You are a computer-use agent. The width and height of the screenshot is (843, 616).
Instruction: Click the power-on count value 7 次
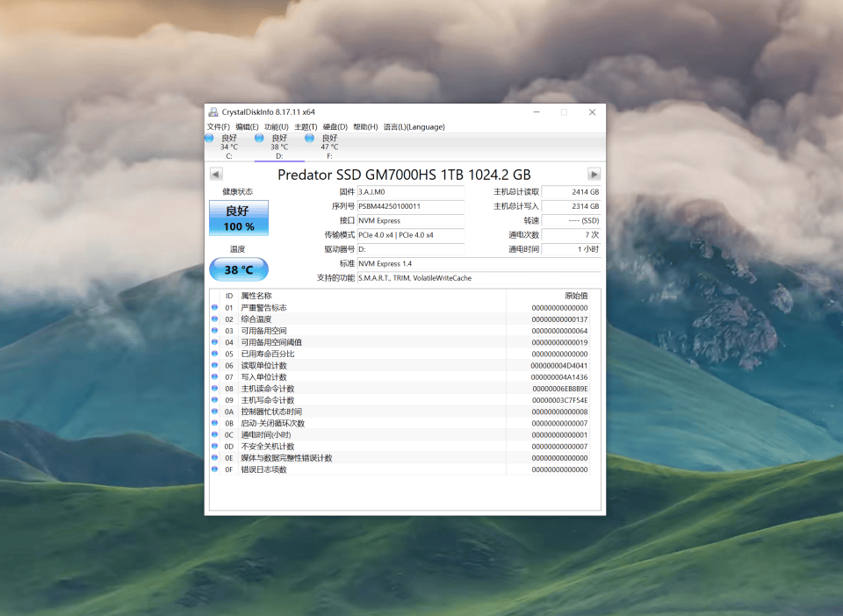click(x=571, y=234)
